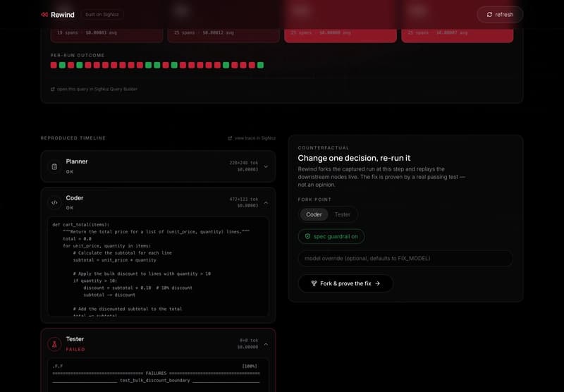
Task: Open the '25 spans · $0.00007 avg' card
Action: pos(458,34)
